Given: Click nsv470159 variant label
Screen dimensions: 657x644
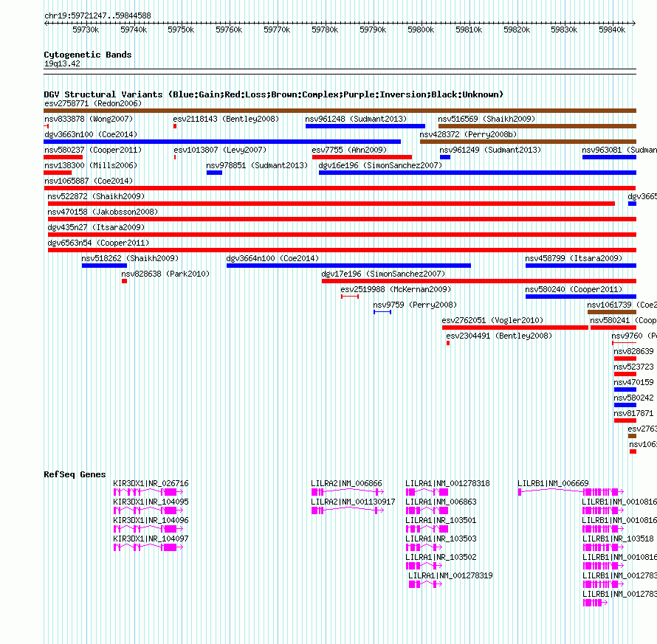Looking at the screenshot, I should click(633, 382).
